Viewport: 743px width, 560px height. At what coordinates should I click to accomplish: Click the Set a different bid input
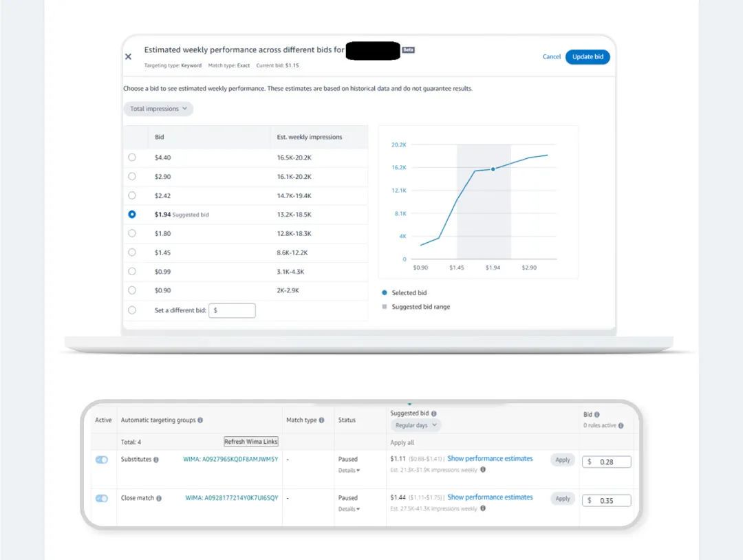[x=233, y=310]
